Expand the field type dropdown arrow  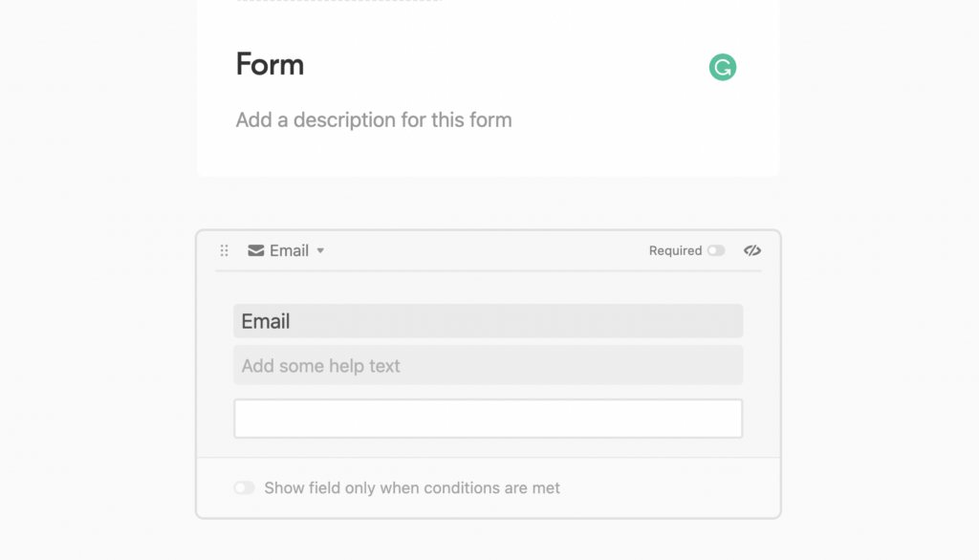[x=320, y=250]
